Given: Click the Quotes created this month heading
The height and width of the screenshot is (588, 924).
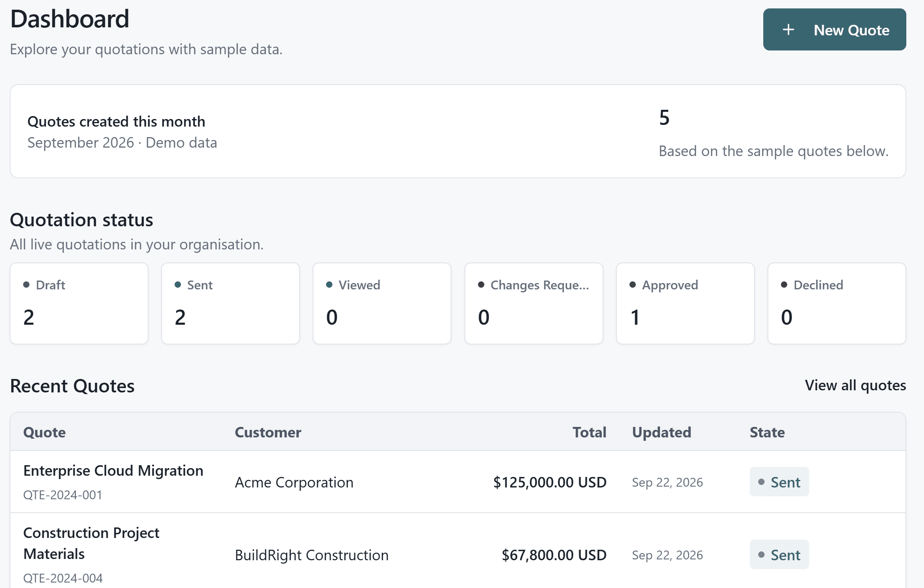Looking at the screenshot, I should pyautogui.click(x=116, y=121).
